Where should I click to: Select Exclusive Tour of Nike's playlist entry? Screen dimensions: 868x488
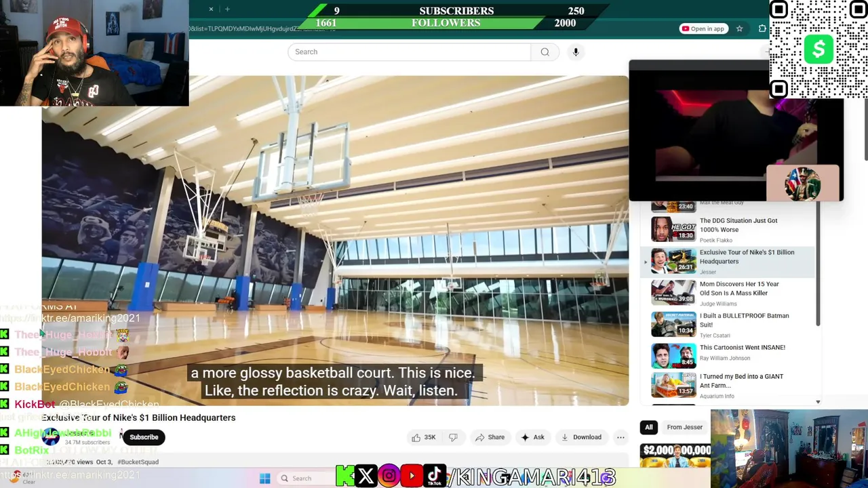click(727, 262)
